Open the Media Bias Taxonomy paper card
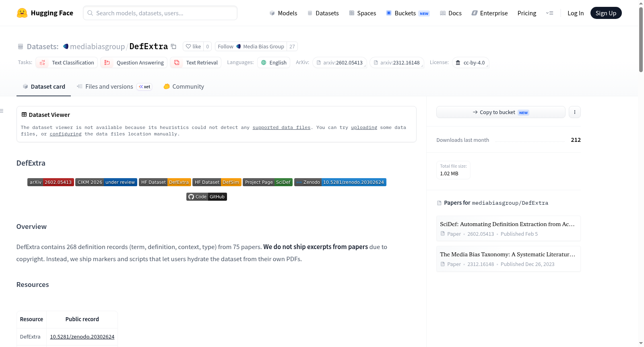Viewport: 644px width, 347px height. (x=508, y=259)
